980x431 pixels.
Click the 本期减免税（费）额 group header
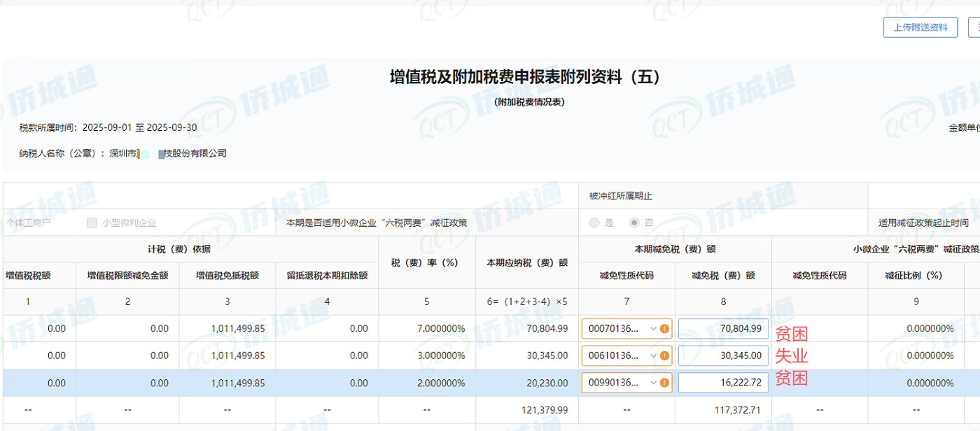675,249
